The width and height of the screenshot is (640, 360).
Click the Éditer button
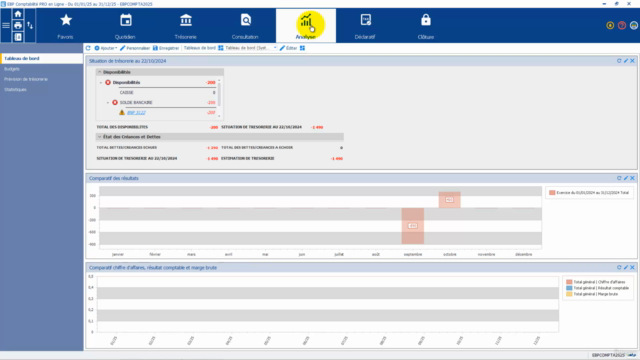288,48
